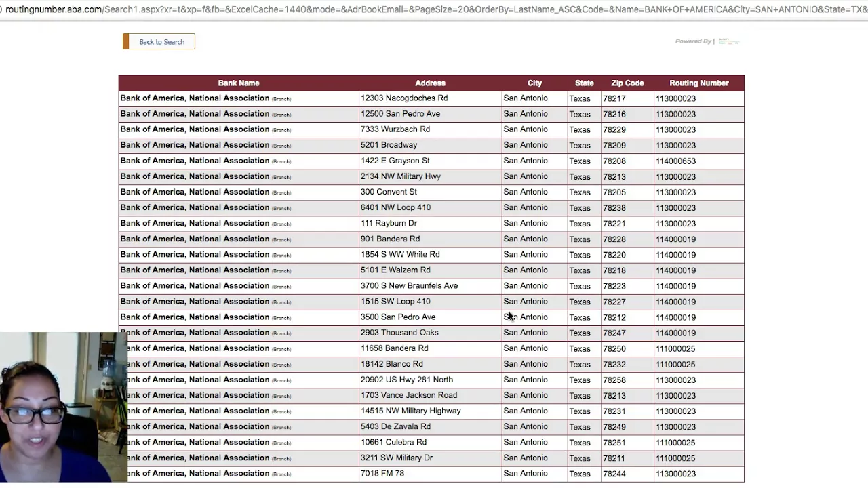Click zip code 78232
Screen dimensions: 868x488
point(614,364)
